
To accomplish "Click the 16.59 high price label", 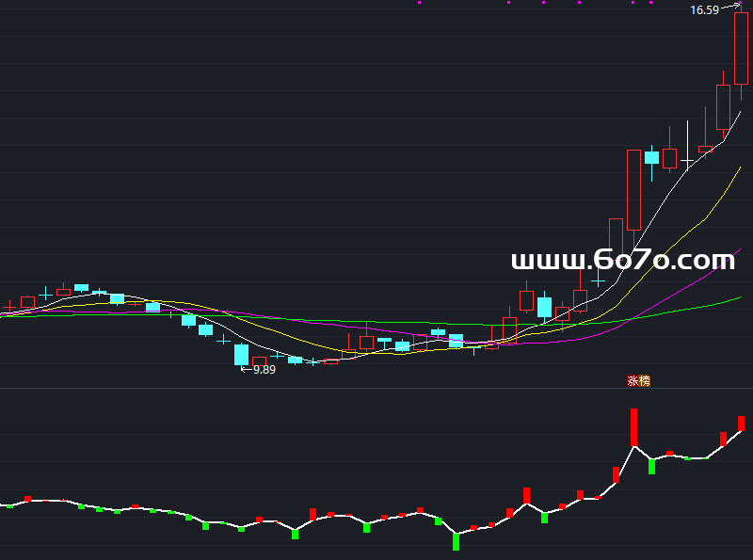I will [x=704, y=10].
